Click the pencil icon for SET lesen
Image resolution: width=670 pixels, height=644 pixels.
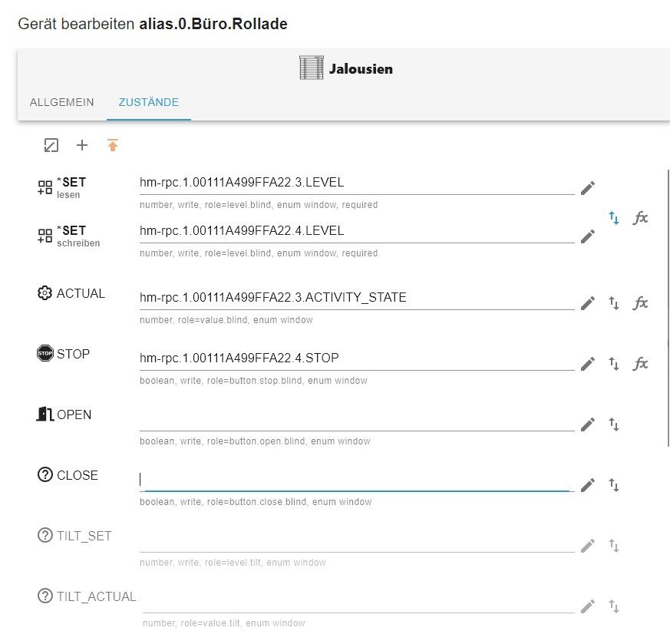tap(588, 188)
